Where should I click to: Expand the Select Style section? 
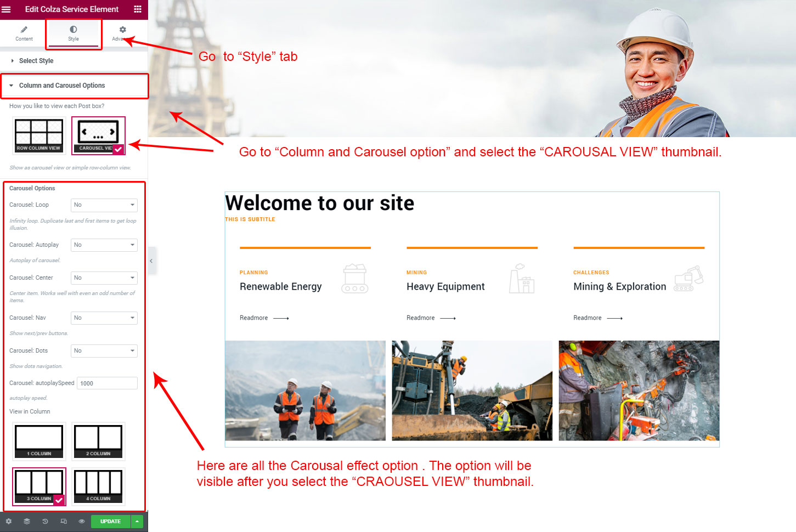pyautogui.click(x=36, y=61)
